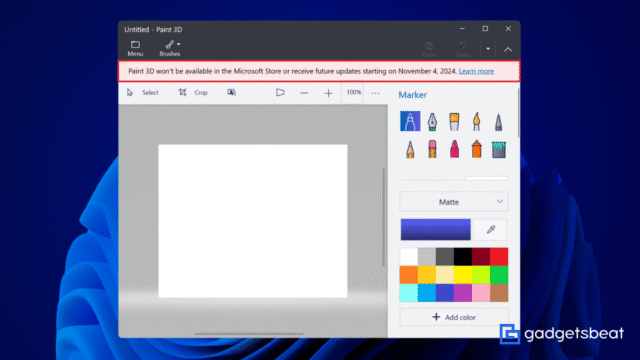
Task: Zoom out with the minus button
Action: click(x=304, y=93)
